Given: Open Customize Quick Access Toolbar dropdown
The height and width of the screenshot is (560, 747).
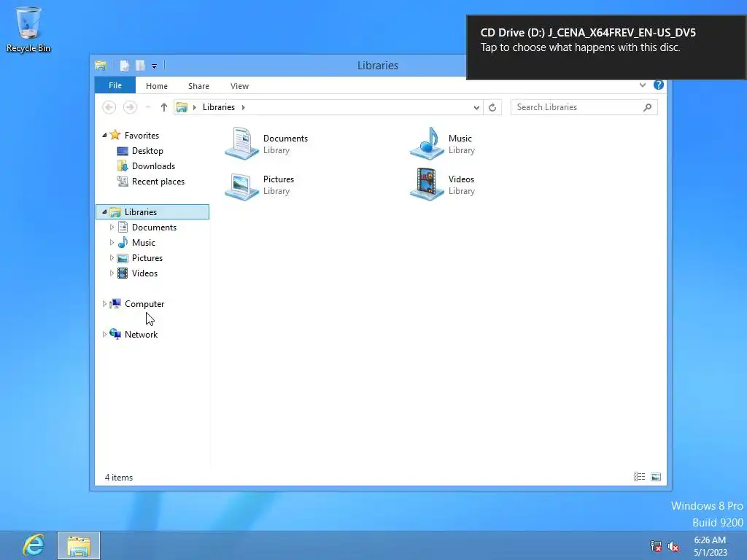Looking at the screenshot, I should tap(155, 66).
